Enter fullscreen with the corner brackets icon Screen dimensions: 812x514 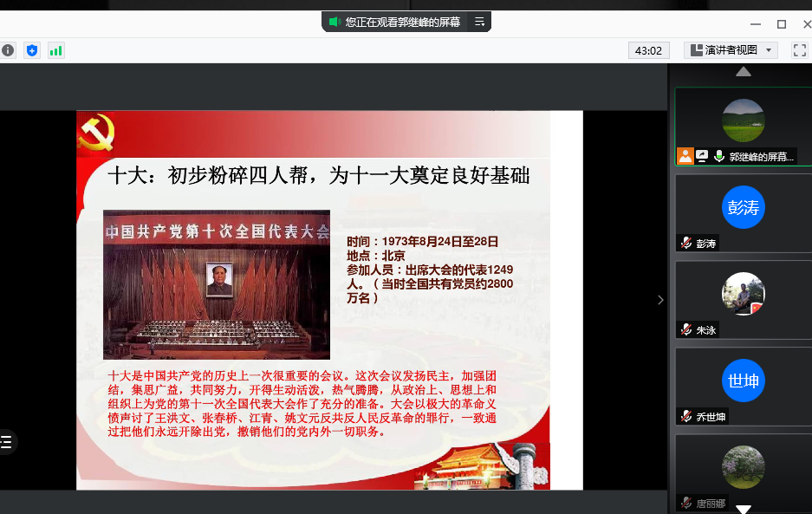(800, 50)
